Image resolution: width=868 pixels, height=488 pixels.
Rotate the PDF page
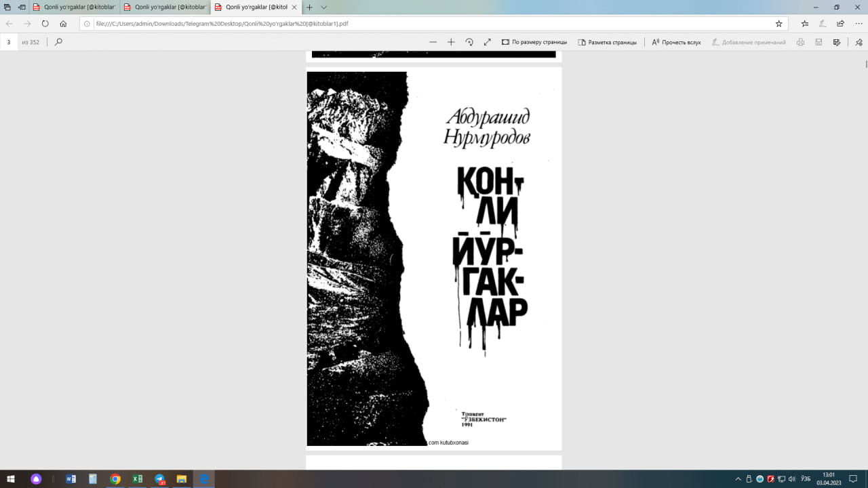469,42
